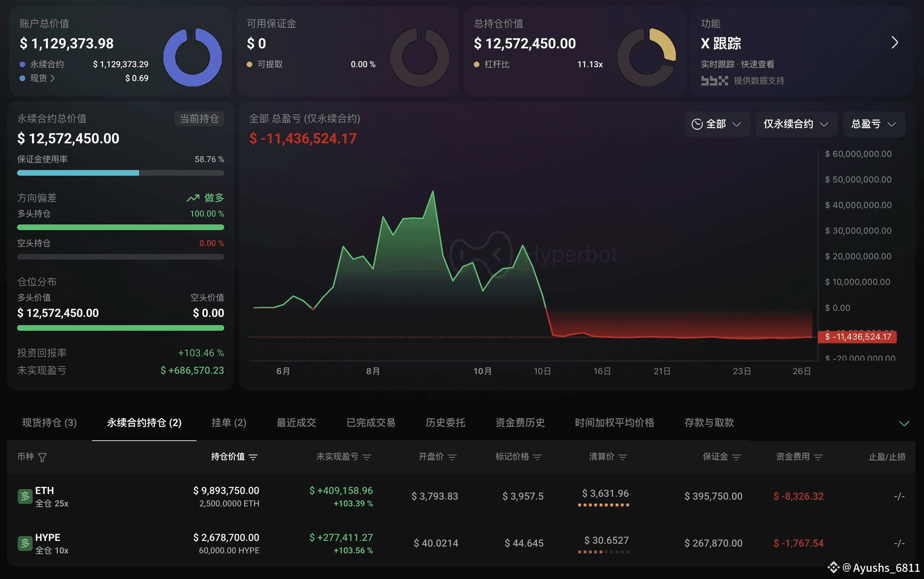Open the 仅永续合约 dropdown
This screenshot has width=924, height=579.
click(796, 124)
